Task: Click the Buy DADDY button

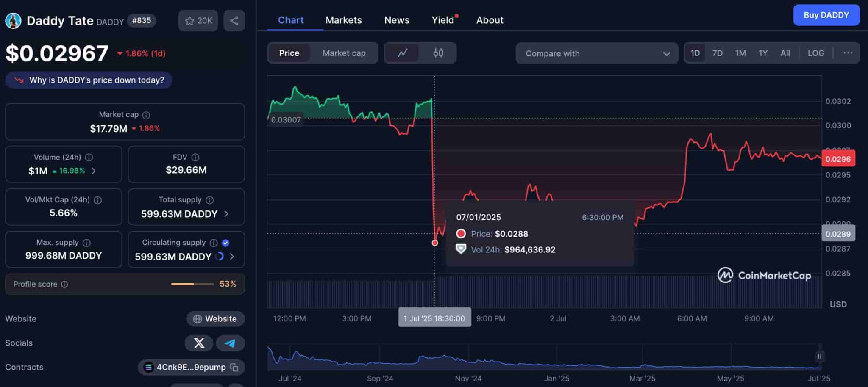Action: click(826, 15)
